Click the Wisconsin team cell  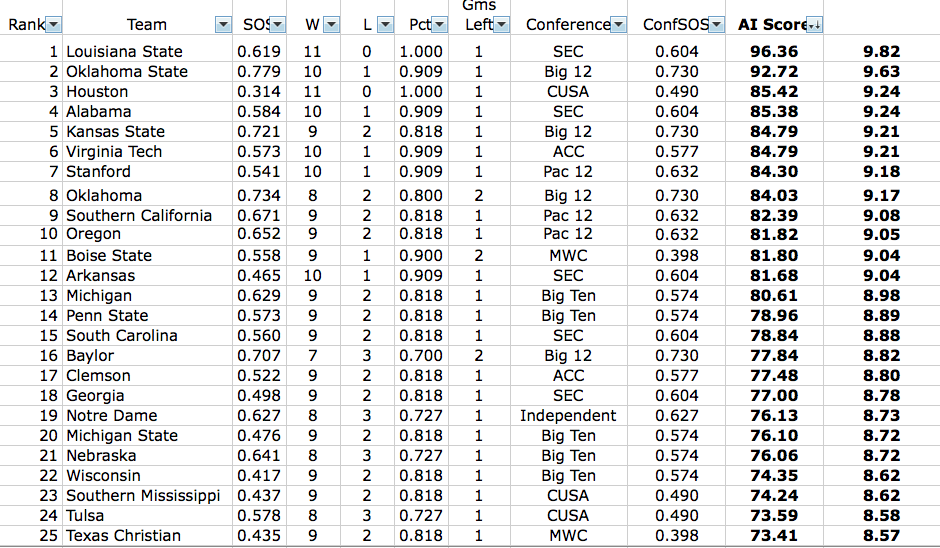coord(147,475)
